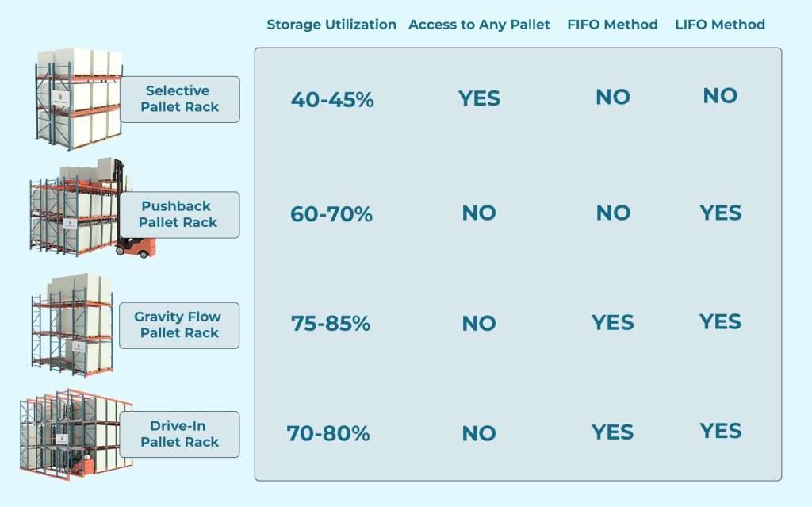
Task: Select the Pushback Pallet Rack label
Action: click(x=178, y=214)
